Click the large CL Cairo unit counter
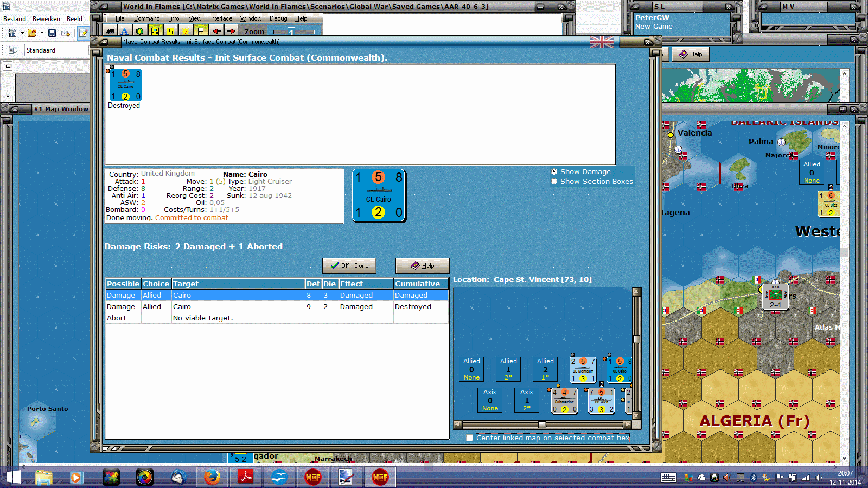This screenshot has height=488, width=868. click(379, 196)
